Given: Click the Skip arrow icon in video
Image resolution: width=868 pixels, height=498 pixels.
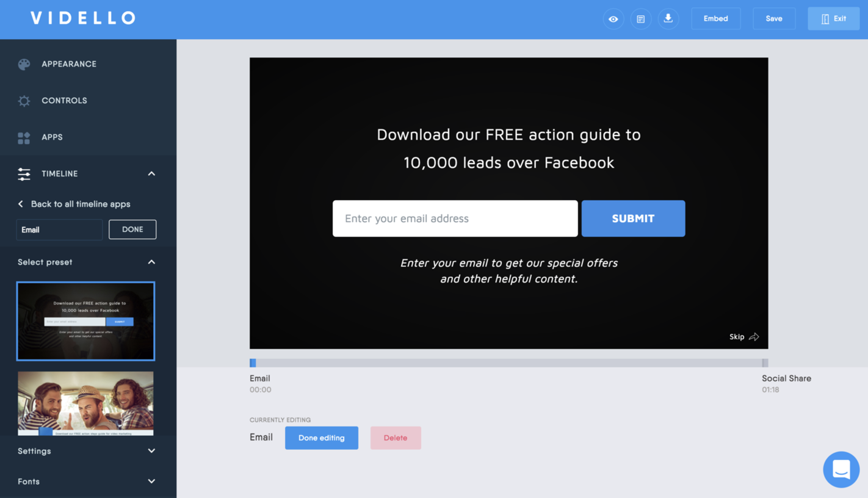Looking at the screenshot, I should point(754,337).
